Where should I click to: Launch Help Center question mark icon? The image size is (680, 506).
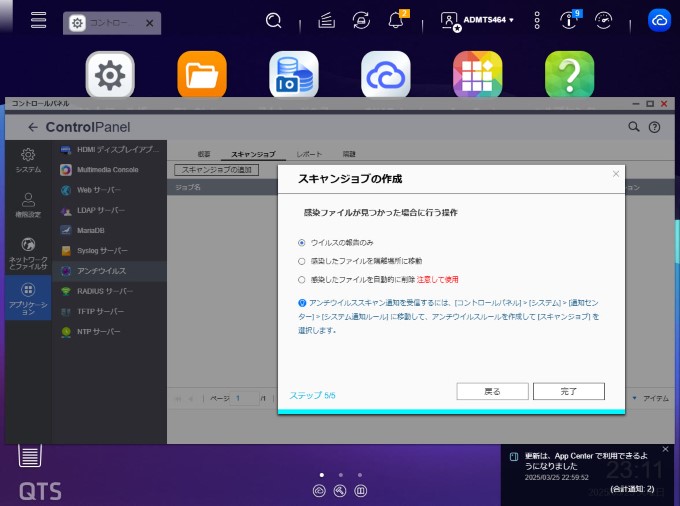[569, 75]
